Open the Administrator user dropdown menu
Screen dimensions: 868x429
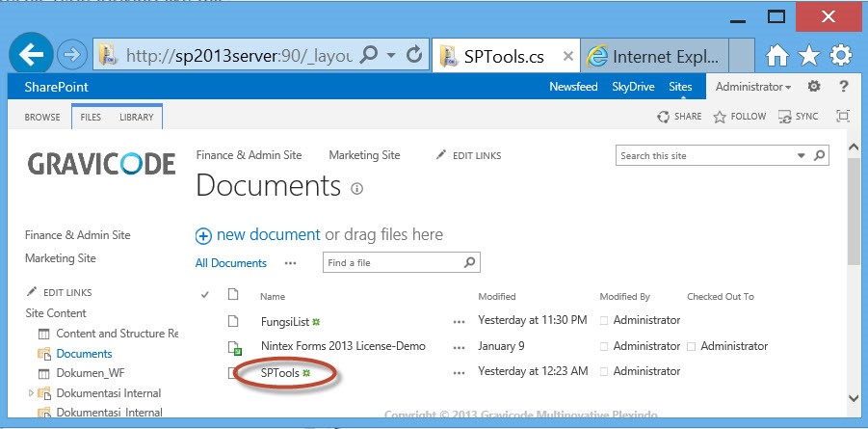[x=753, y=87]
